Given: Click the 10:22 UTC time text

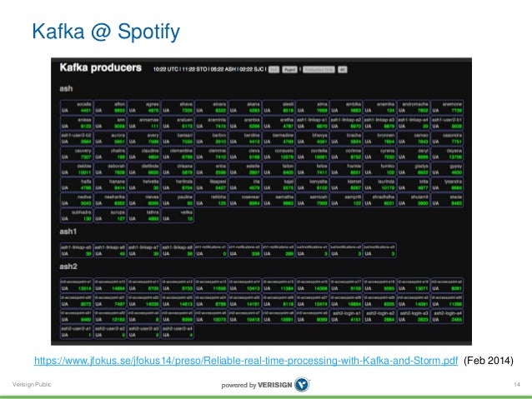Looking at the screenshot, I should tap(165, 69).
